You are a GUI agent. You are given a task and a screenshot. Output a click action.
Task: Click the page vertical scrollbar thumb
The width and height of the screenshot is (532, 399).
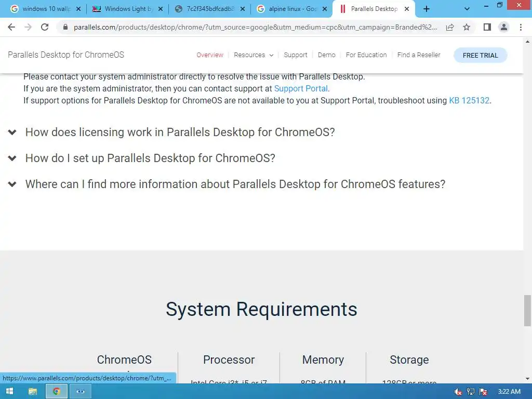(528, 311)
